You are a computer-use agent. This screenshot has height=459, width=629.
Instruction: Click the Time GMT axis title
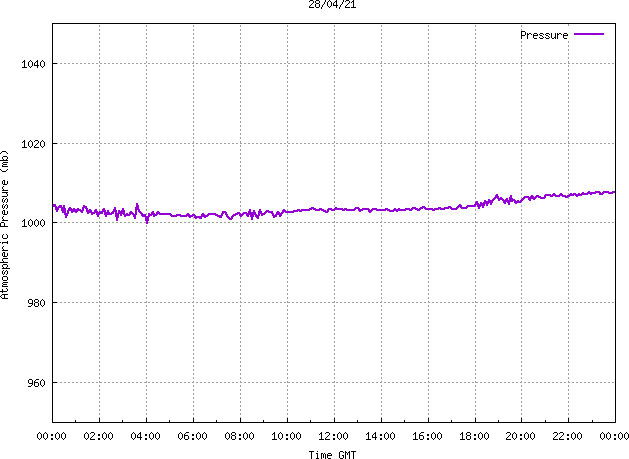[332, 455]
